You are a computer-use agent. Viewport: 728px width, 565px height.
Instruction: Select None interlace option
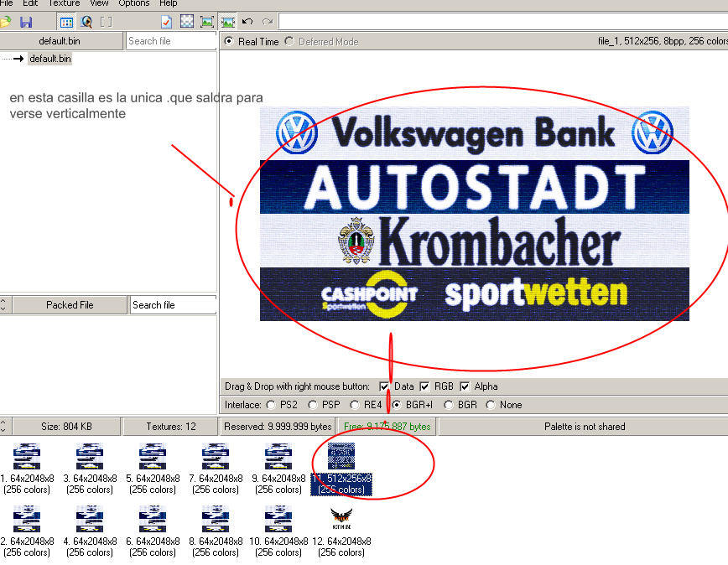tap(491, 405)
